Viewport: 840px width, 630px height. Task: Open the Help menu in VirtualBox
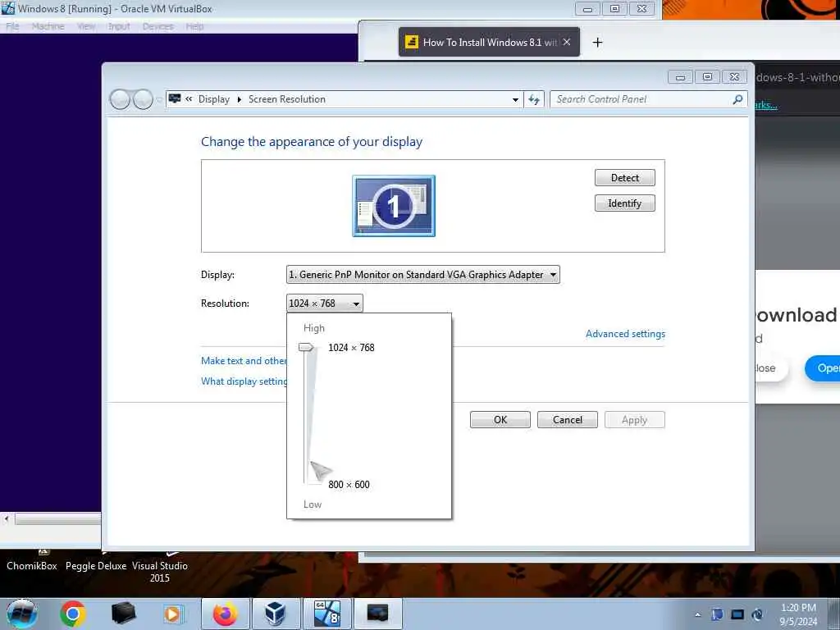194,26
